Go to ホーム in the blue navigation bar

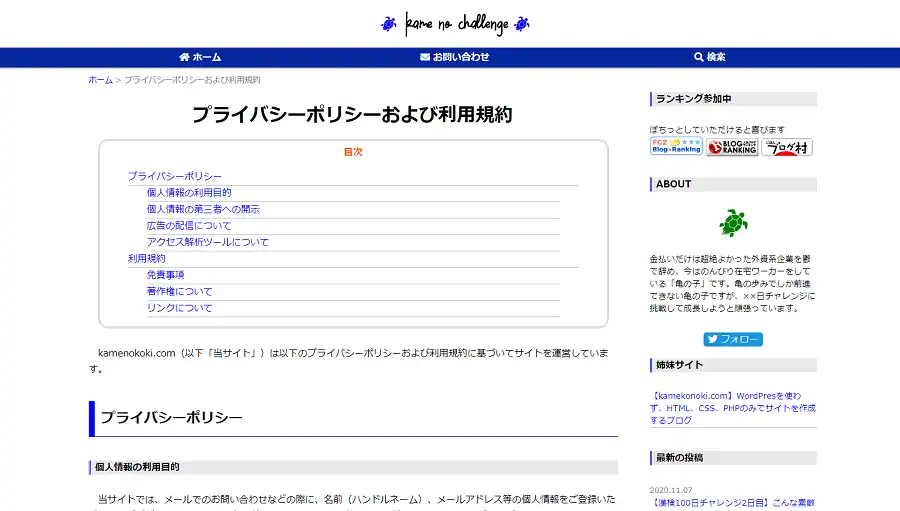point(200,57)
